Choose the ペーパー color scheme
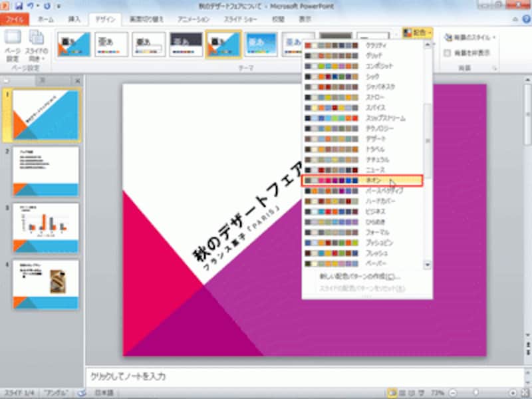 pyautogui.click(x=362, y=263)
